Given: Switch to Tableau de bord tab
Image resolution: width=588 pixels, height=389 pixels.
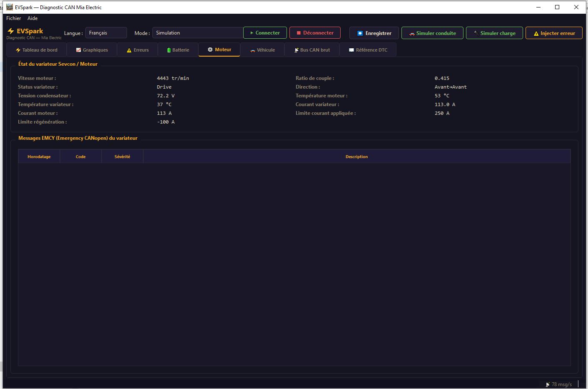Looking at the screenshot, I should click(37, 50).
